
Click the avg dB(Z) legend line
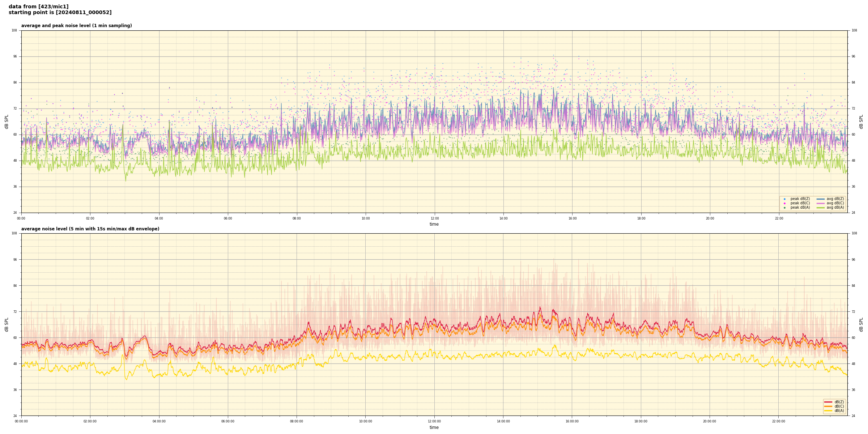coord(821,199)
